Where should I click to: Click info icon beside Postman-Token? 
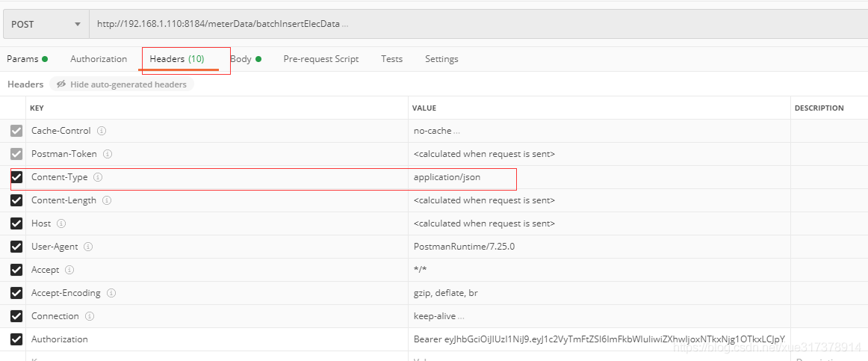click(108, 154)
